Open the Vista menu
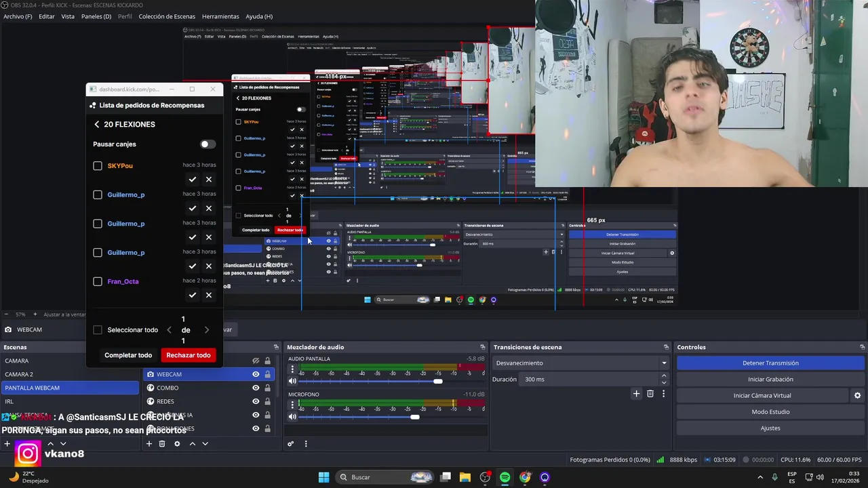This screenshot has width=868, height=488. (68, 16)
